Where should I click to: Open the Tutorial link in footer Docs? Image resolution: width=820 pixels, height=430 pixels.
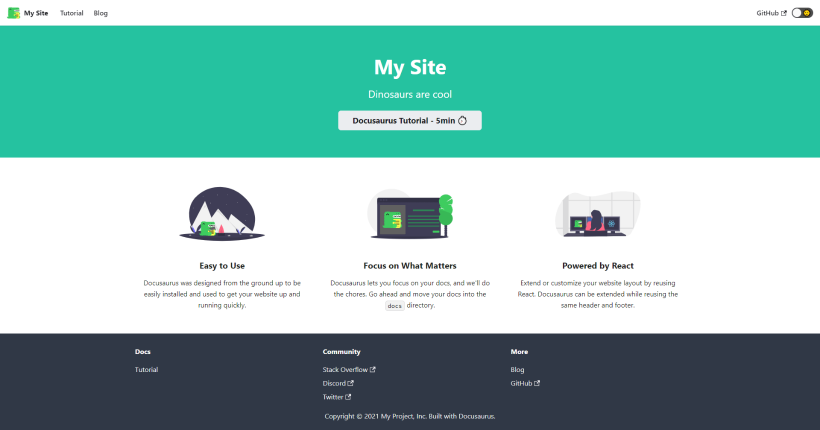point(146,369)
